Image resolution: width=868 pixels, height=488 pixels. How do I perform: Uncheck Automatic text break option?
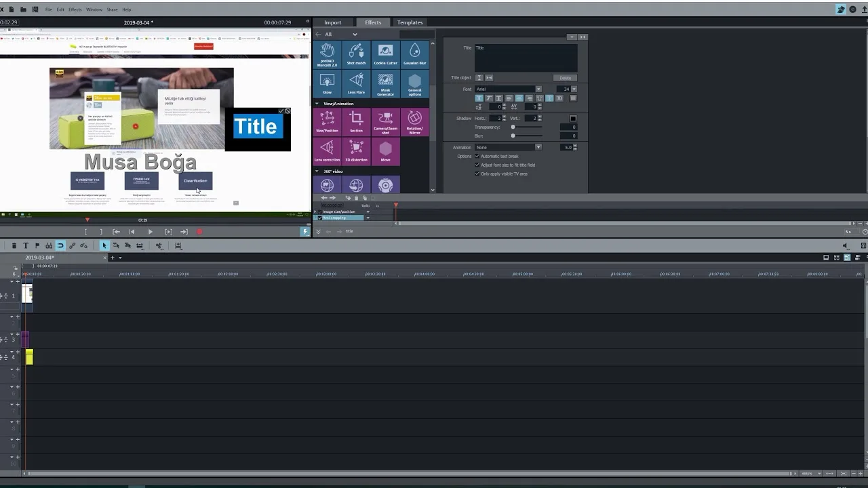477,156
